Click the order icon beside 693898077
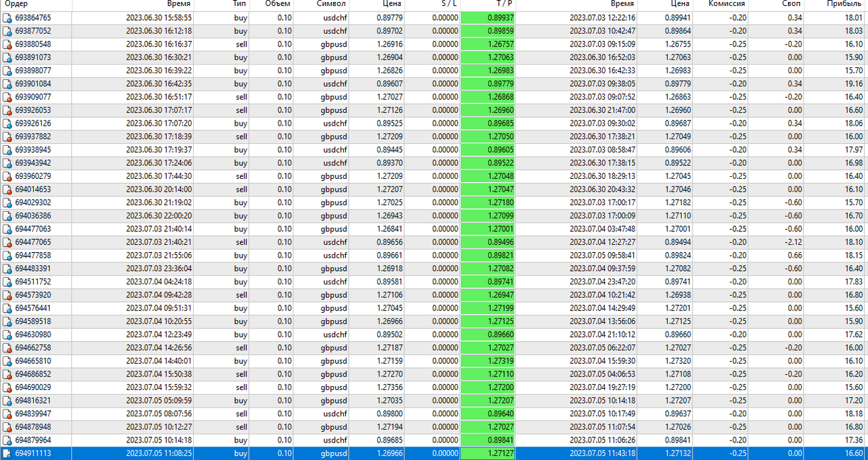The image size is (868, 460). click(7, 71)
